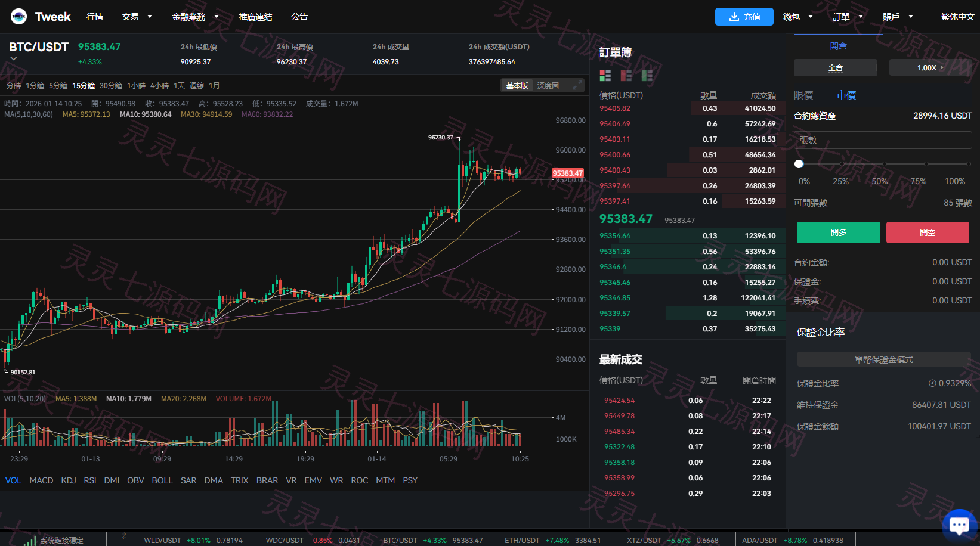The height and width of the screenshot is (546, 980).
Task: Switch chart to 基本版 view
Action: pyautogui.click(x=517, y=86)
